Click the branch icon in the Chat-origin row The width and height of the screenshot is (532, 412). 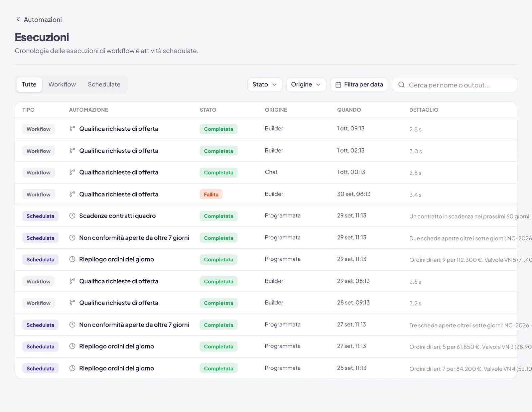72,172
